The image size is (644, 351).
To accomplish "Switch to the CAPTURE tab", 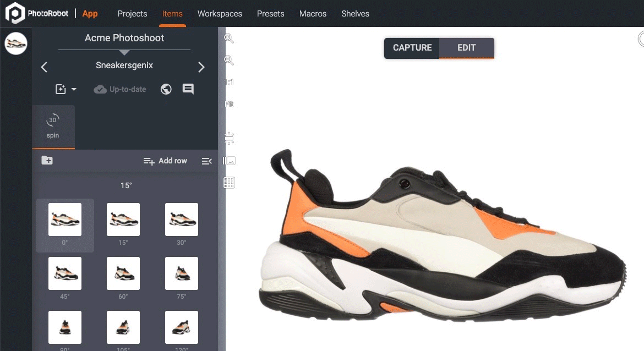I will click(411, 48).
